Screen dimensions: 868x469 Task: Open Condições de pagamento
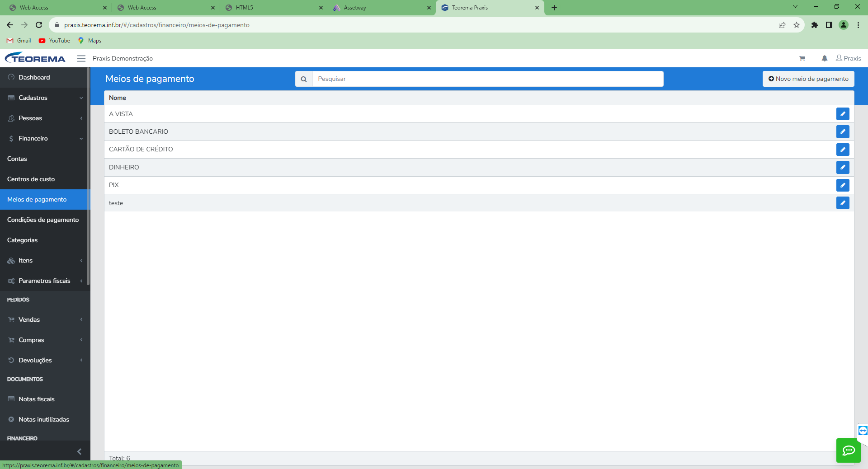coord(44,220)
